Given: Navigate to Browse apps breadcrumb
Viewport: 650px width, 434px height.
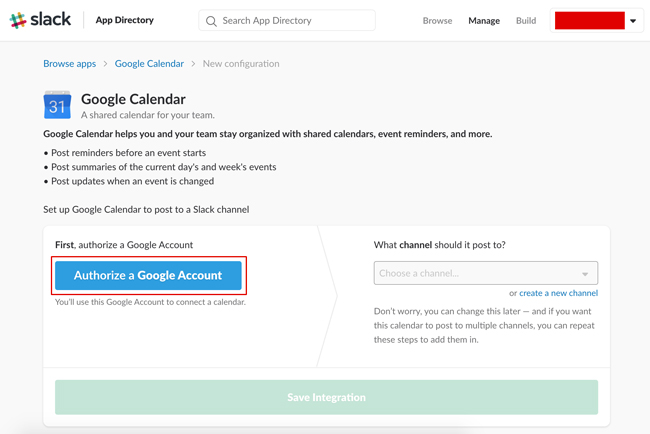Looking at the screenshot, I should click(70, 63).
